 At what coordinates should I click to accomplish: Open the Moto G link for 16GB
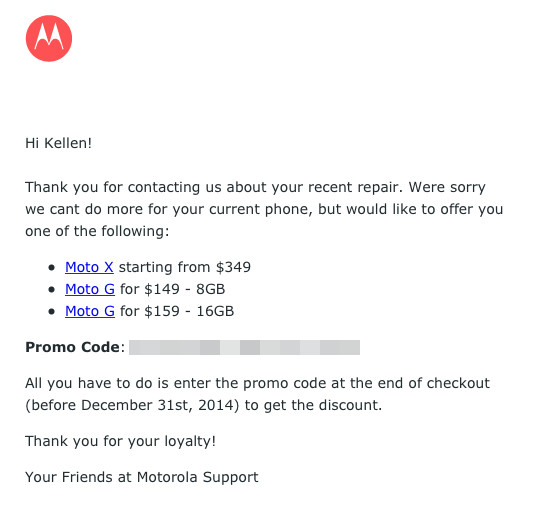(90, 311)
